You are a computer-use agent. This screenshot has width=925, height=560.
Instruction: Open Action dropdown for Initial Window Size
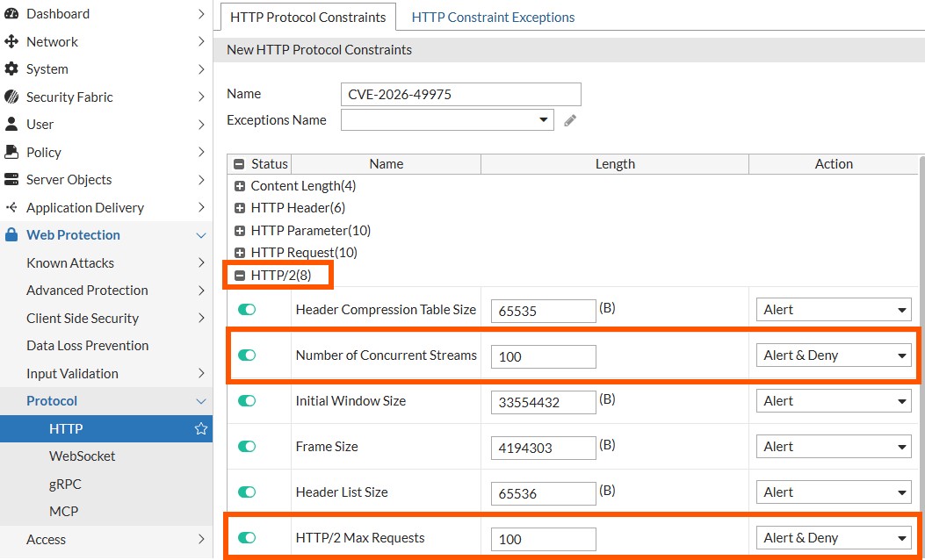coord(834,401)
